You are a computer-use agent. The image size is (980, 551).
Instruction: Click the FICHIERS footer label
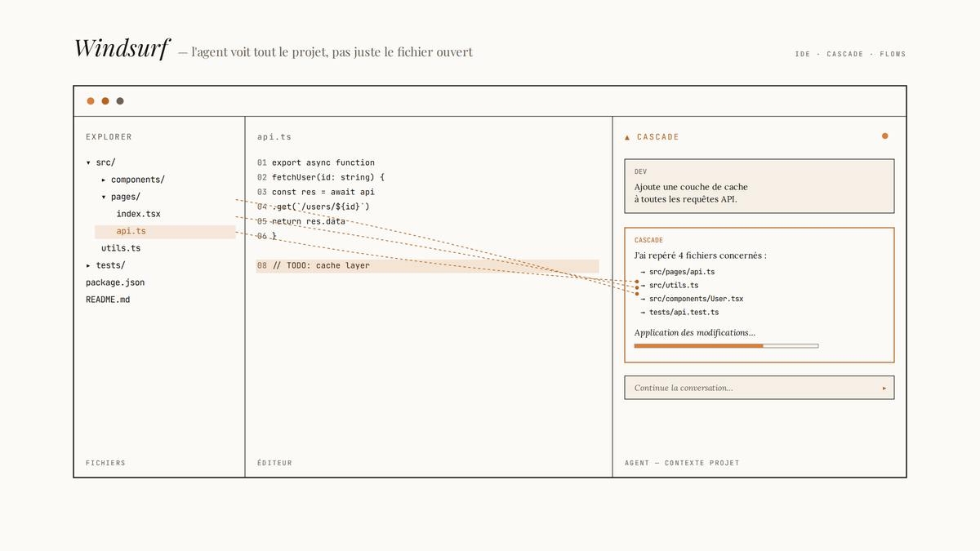105,463
